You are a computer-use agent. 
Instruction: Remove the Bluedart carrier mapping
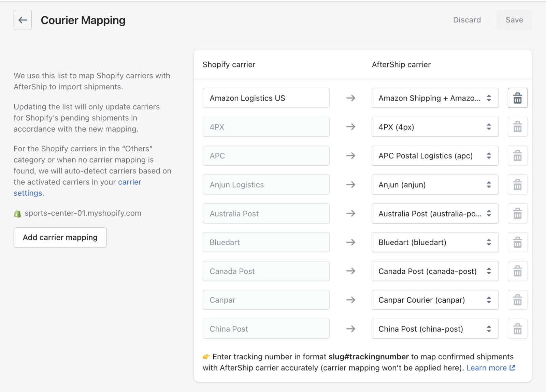(517, 242)
